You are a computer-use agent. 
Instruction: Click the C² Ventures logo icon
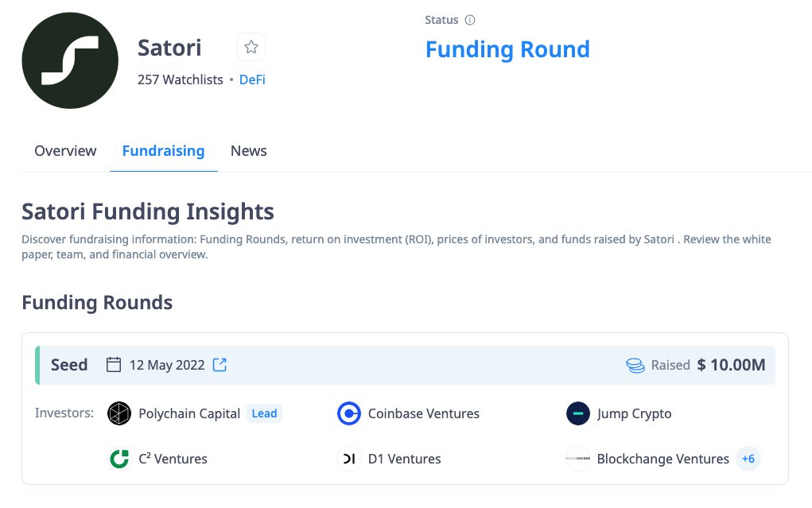119,459
